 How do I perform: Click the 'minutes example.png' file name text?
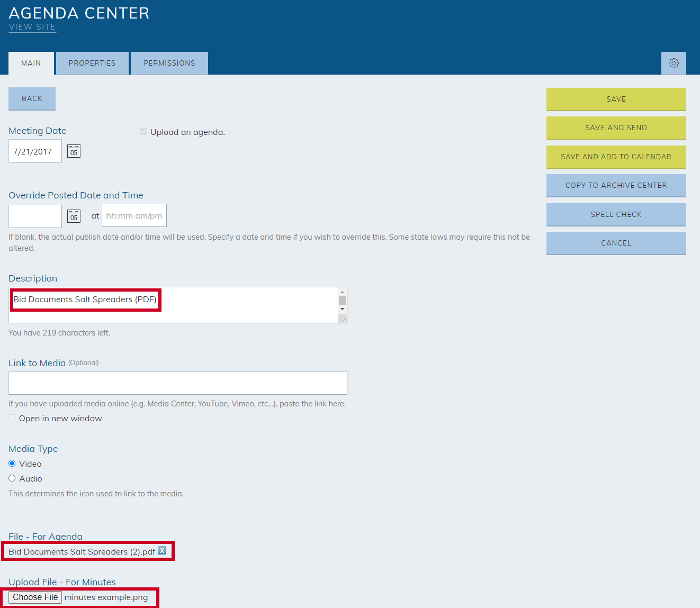(106, 597)
